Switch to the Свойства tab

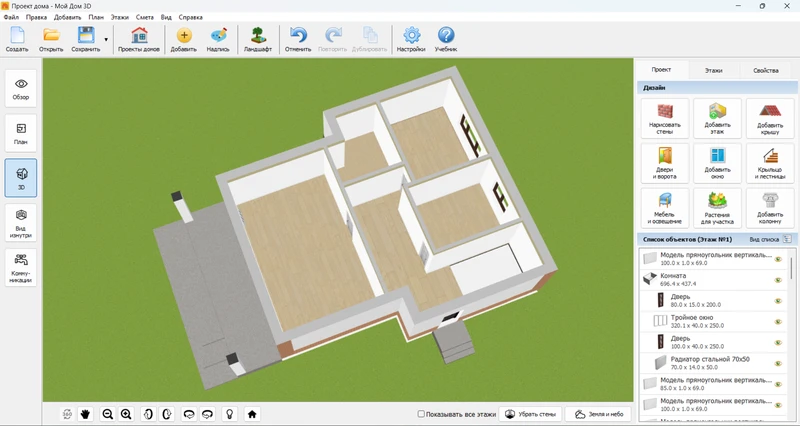[765, 71]
